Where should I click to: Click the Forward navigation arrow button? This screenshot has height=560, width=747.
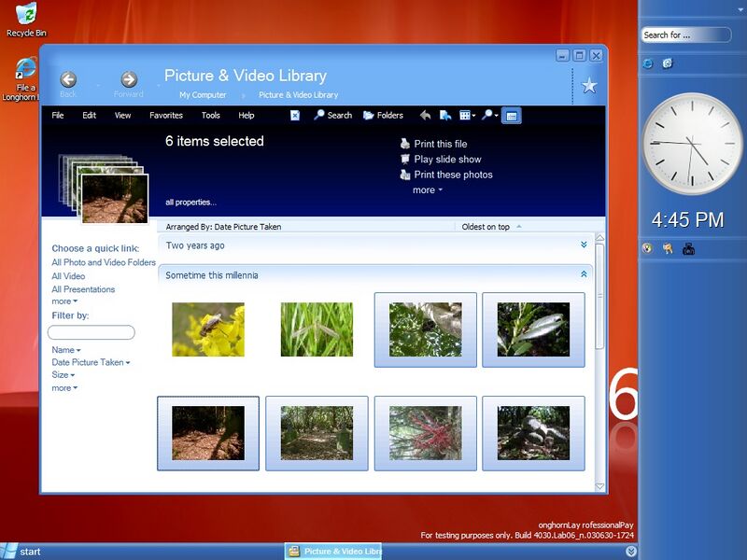point(129,80)
